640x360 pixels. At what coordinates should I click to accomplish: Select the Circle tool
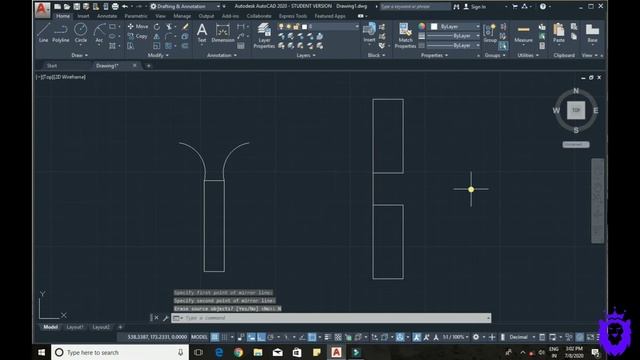point(80,33)
